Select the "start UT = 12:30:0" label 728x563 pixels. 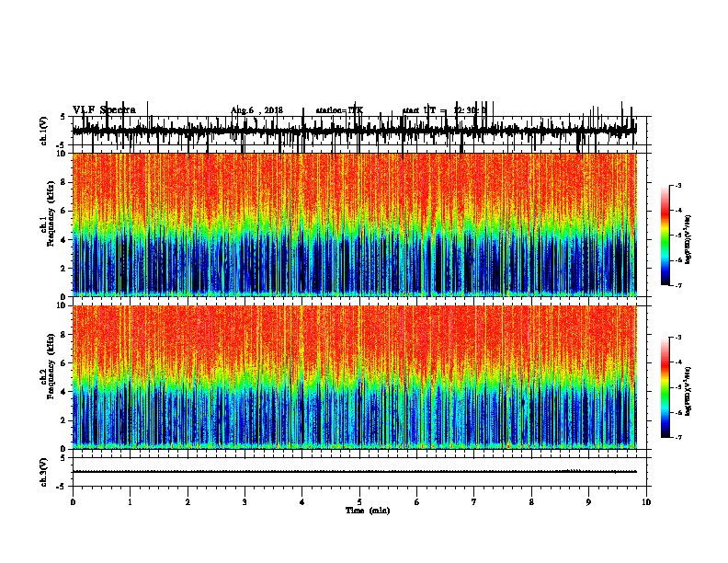click(x=444, y=110)
